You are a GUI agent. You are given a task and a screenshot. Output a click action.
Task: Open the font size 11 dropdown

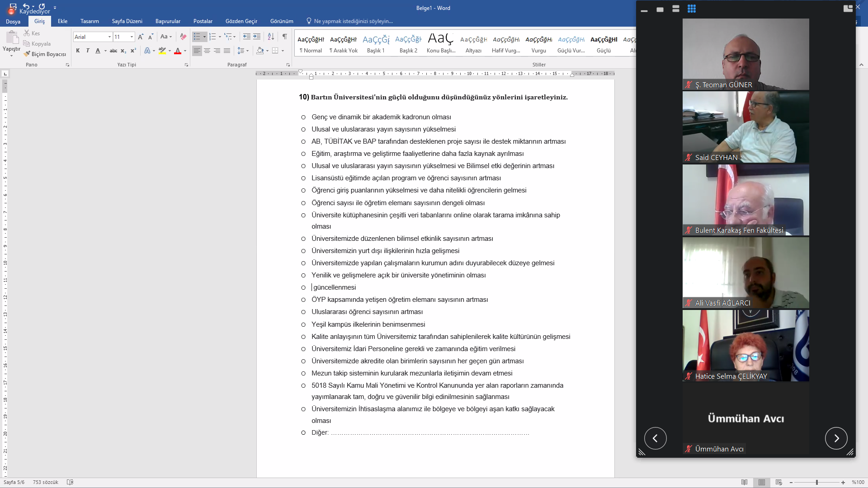(x=132, y=37)
